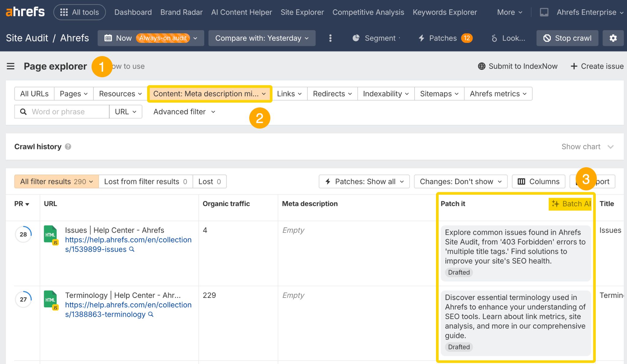The image size is (627, 364).
Task: Toggle Patches: Show all filter
Action: coord(364,181)
